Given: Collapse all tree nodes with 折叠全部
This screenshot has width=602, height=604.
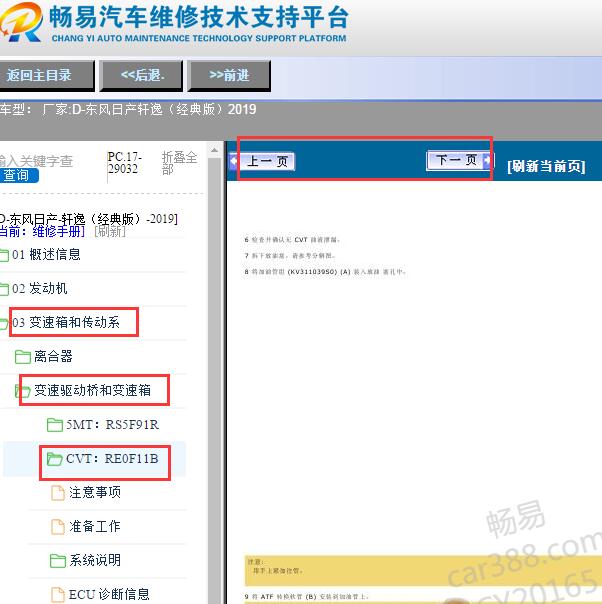Looking at the screenshot, I should point(179,163).
